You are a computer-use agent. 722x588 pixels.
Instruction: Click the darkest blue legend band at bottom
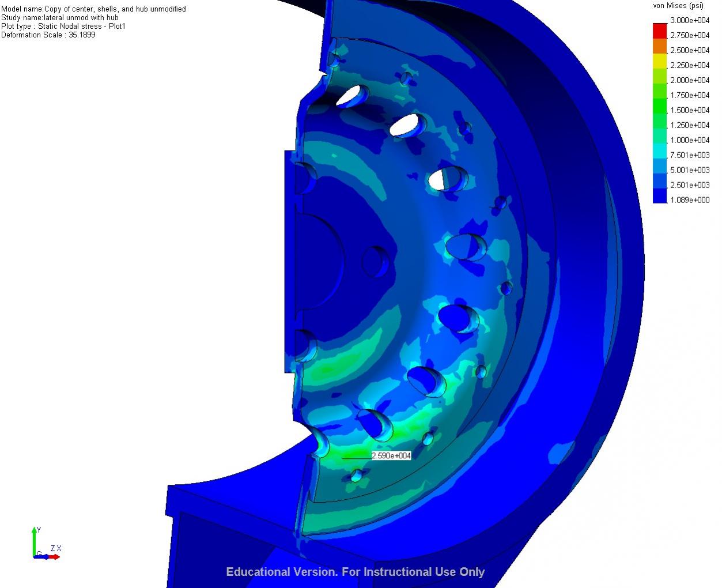click(659, 196)
